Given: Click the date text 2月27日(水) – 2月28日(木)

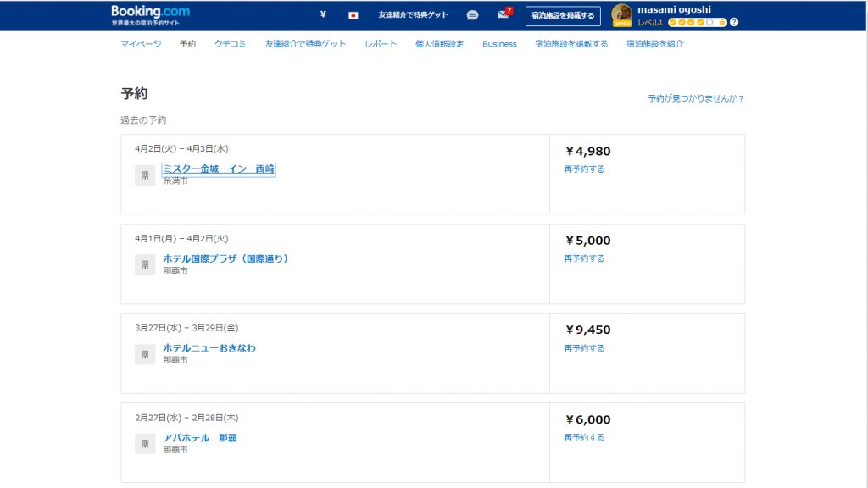Looking at the screenshot, I should click(186, 418).
